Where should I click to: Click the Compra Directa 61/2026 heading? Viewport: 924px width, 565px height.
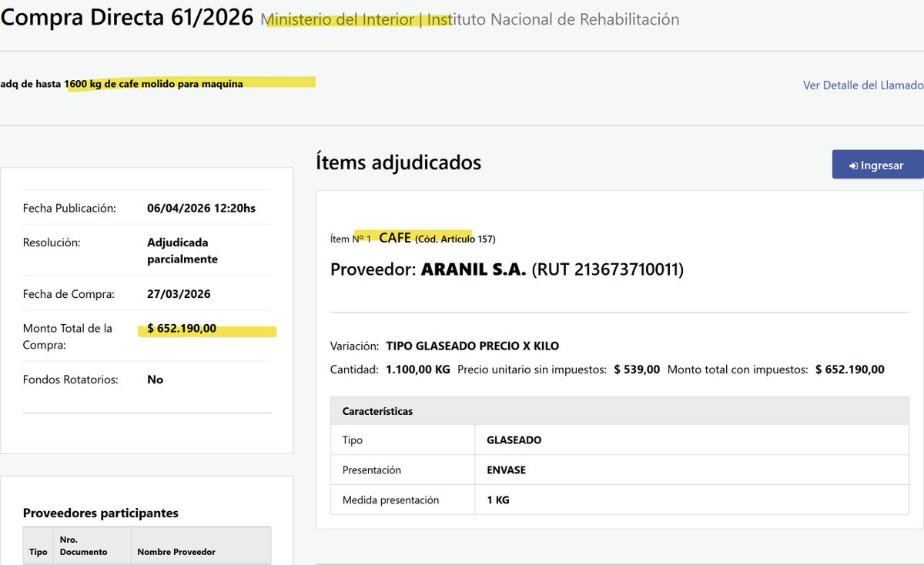(127, 18)
